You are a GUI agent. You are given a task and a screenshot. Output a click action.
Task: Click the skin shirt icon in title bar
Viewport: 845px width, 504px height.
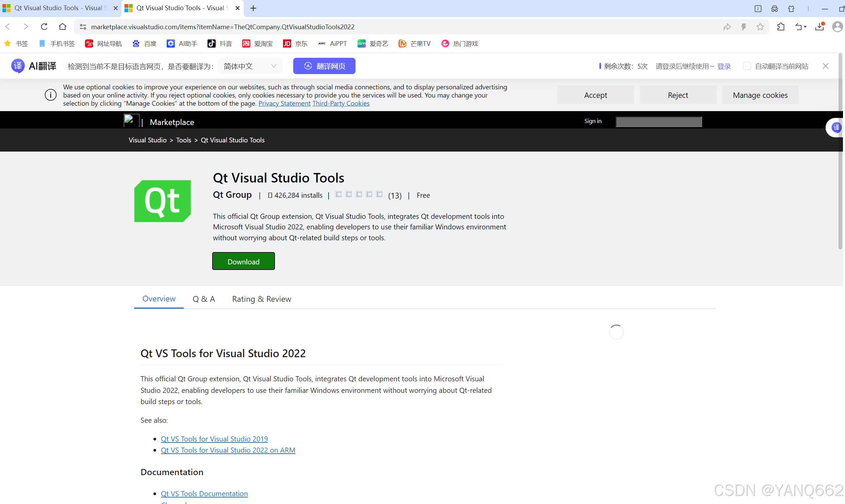pos(791,8)
